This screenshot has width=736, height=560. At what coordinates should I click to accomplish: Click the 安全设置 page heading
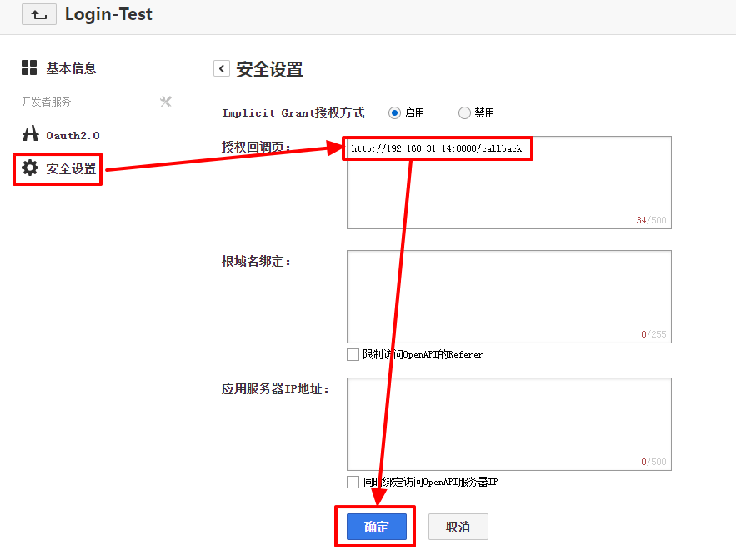click(269, 69)
